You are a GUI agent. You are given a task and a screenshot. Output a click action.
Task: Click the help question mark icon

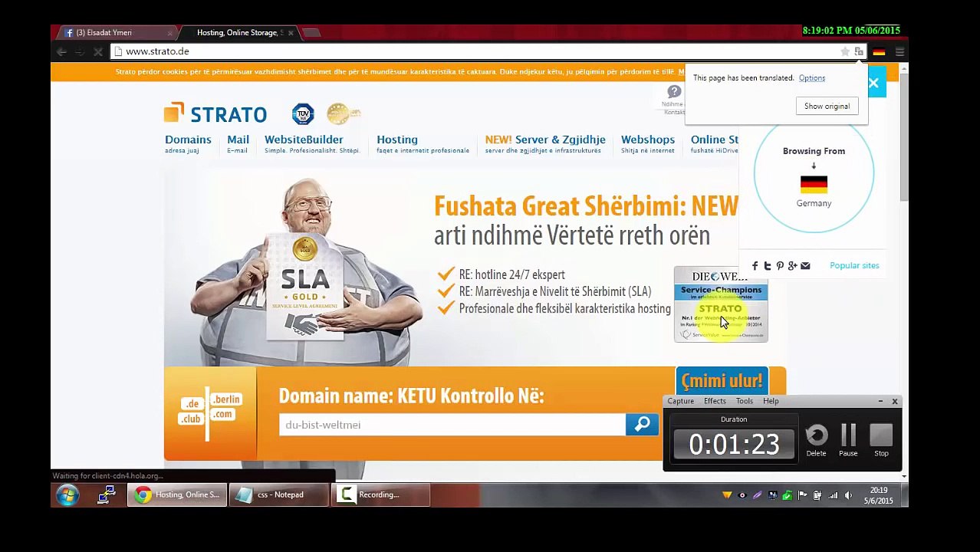(x=674, y=91)
